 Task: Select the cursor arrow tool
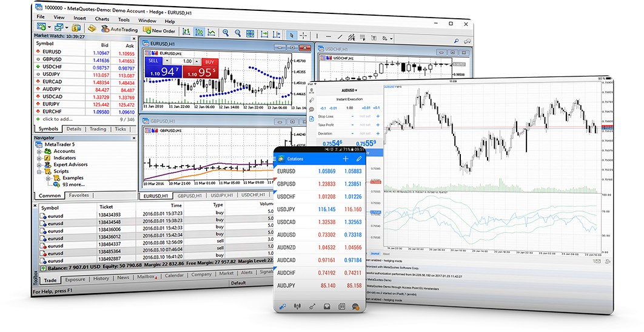(x=291, y=35)
